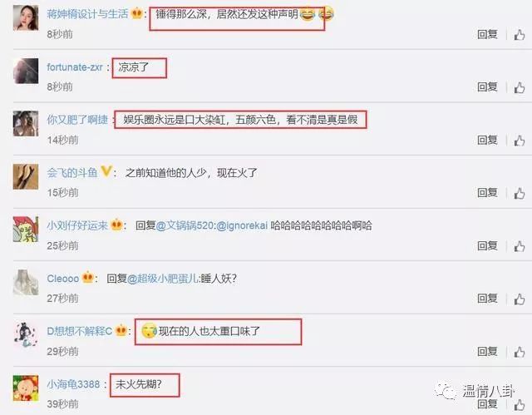Screen dimensions: 532x415
Task: Like the comment by 小刘仔好运来
Action: (x=519, y=246)
